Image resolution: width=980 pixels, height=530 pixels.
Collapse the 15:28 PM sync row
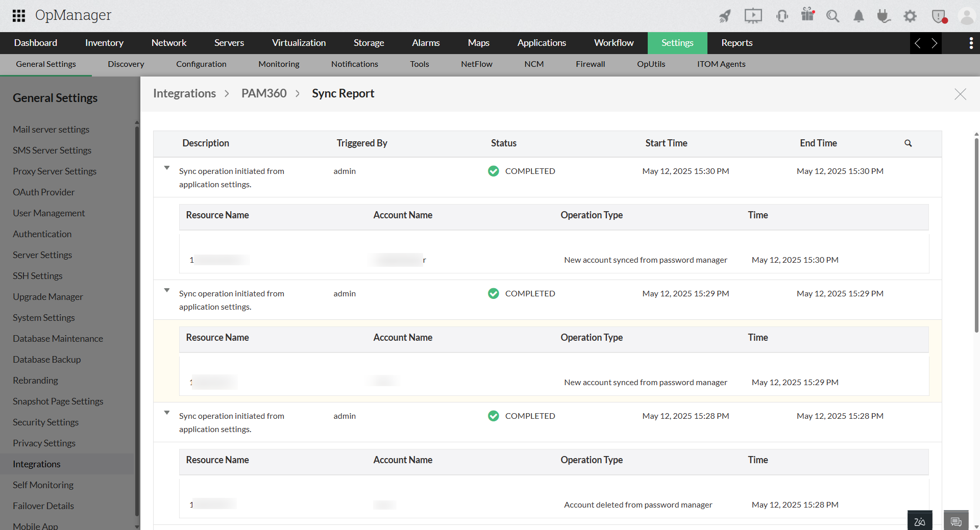tap(167, 413)
